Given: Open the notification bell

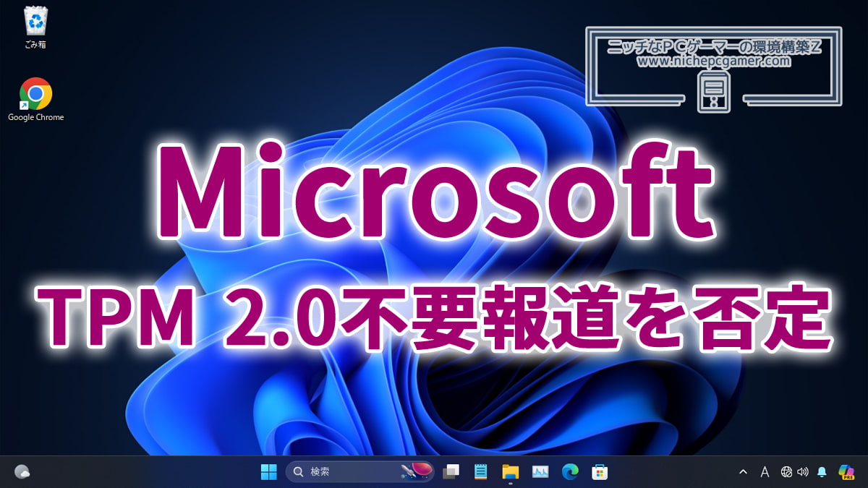Looking at the screenshot, I should pyautogui.click(x=822, y=472).
